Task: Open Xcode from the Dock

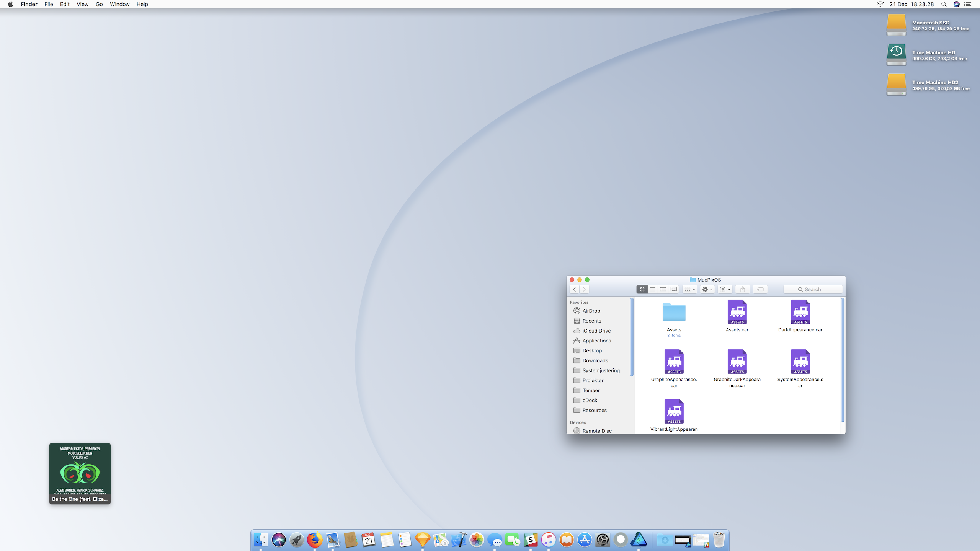Action: 459,540
